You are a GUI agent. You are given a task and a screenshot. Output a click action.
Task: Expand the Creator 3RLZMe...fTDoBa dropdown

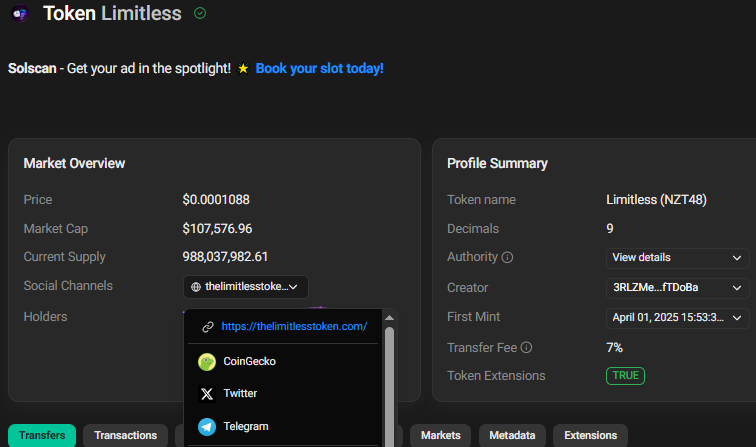point(677,288)
